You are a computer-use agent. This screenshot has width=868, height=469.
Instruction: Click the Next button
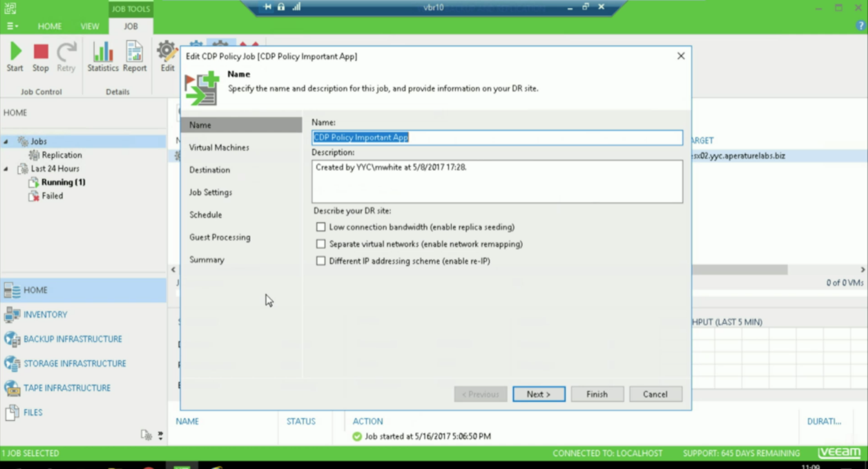coord(539,394)
